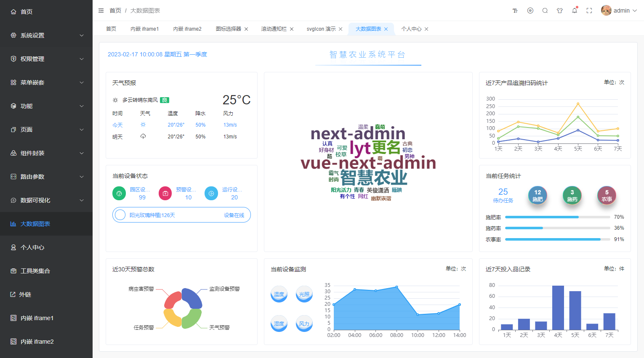The image size is (644, 358).
Task: Click the cloudy weather icon for 明天
Action: point(143,136)
